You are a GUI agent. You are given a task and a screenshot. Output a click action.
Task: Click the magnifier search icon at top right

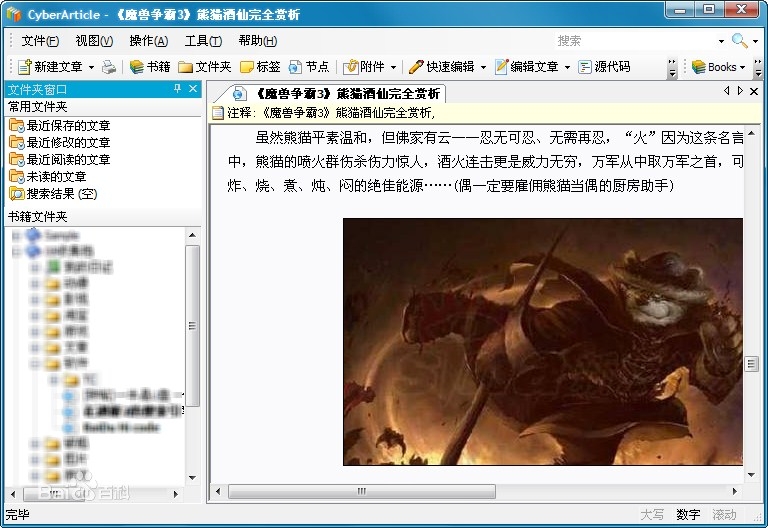coord(739,41)
